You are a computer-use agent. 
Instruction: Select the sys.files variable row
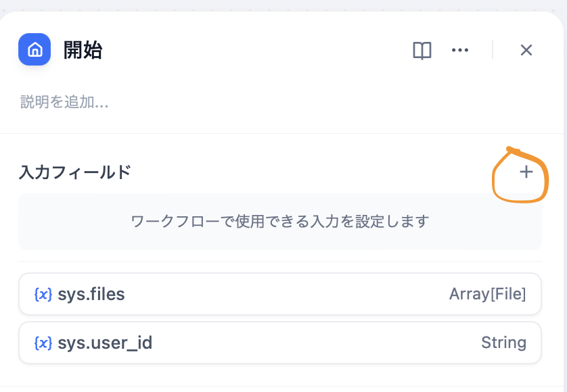(280, 294)
